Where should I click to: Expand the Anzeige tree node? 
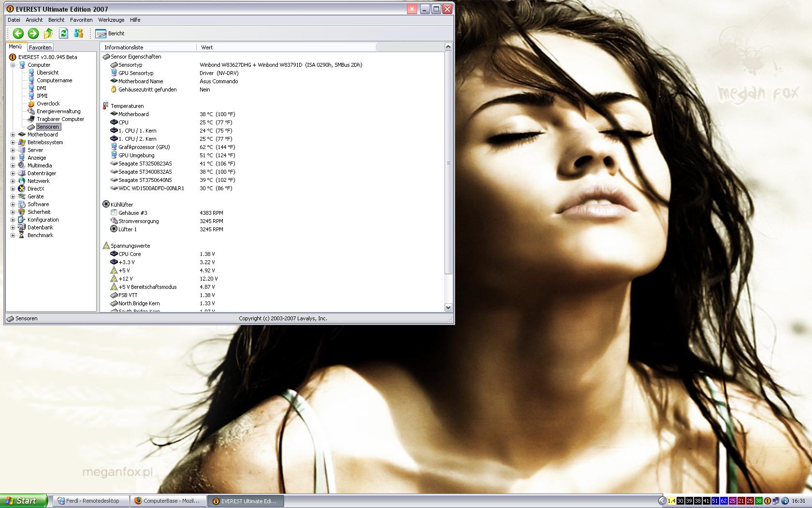(13, 158)
